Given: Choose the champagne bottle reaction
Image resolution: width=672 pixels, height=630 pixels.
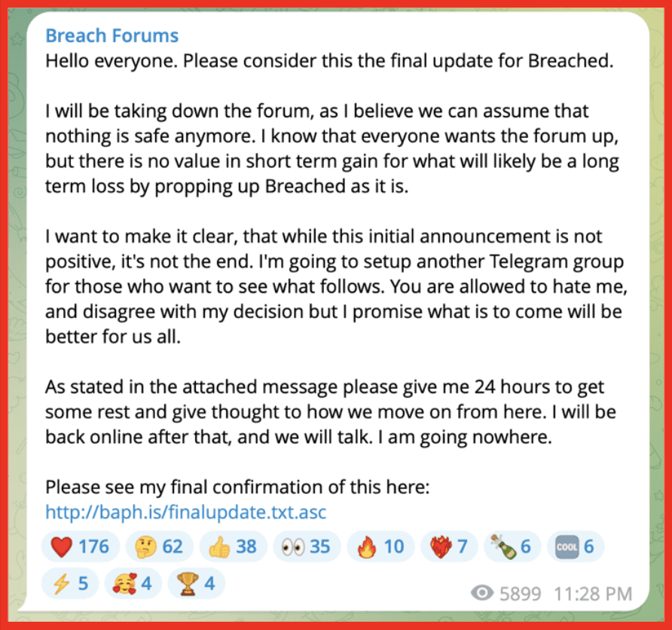Looking at the screenshot, I should [x=512, y=546].
